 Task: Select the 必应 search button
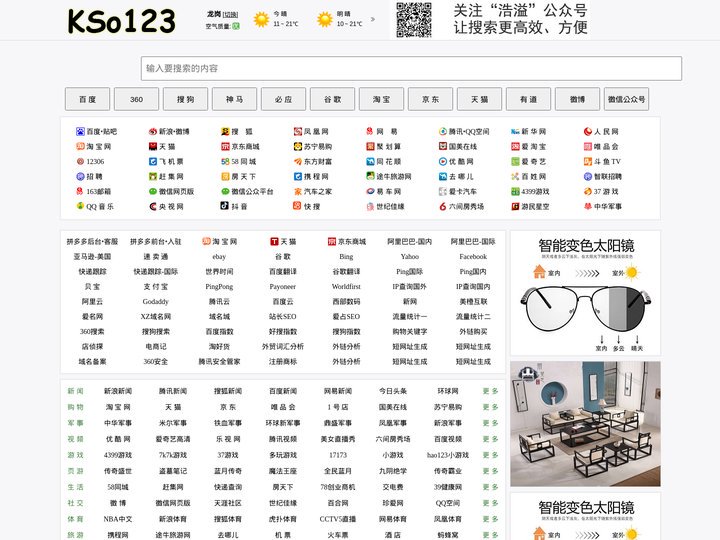click(283, 99)
